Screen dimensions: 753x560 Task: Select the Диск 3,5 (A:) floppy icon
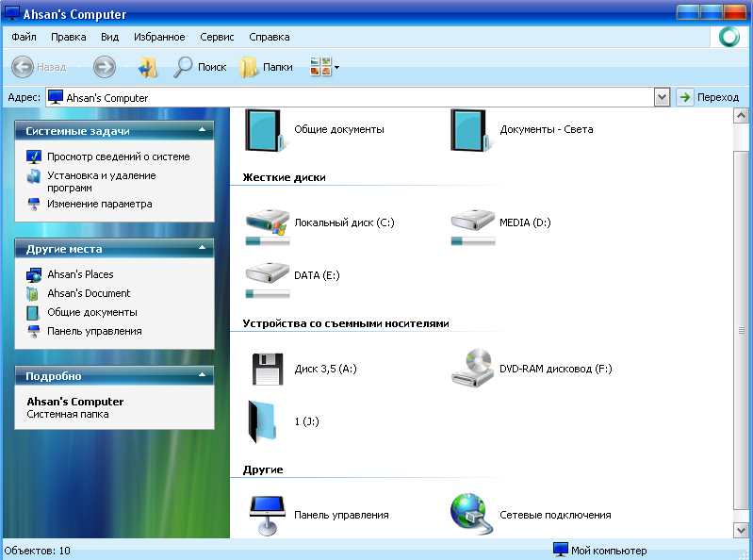tap(268, 369)
